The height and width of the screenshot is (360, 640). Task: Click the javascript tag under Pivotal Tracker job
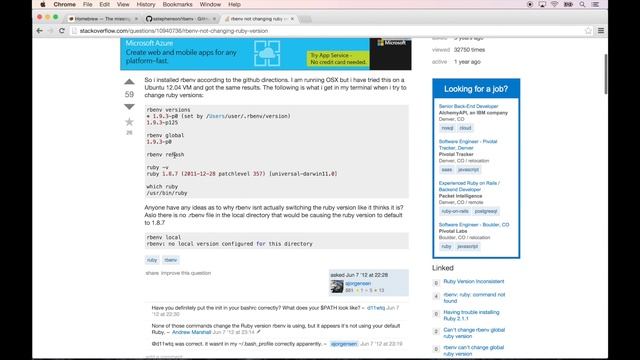[468, 170]
